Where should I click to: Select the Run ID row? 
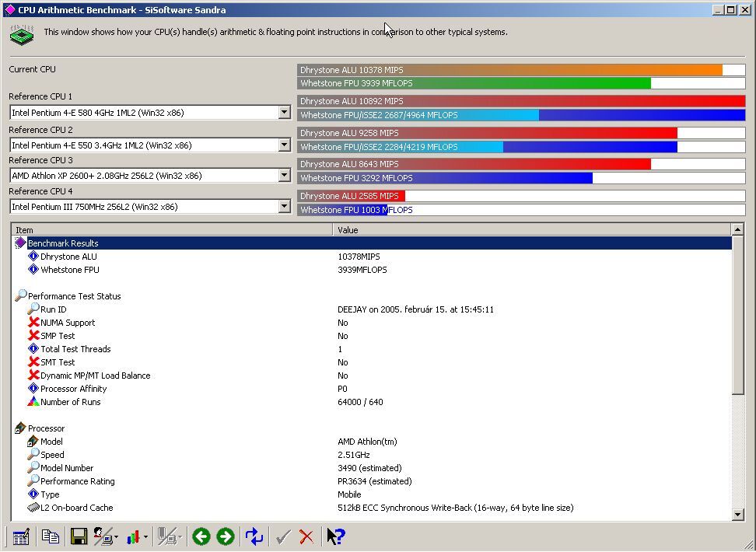(x=371, y=309)
